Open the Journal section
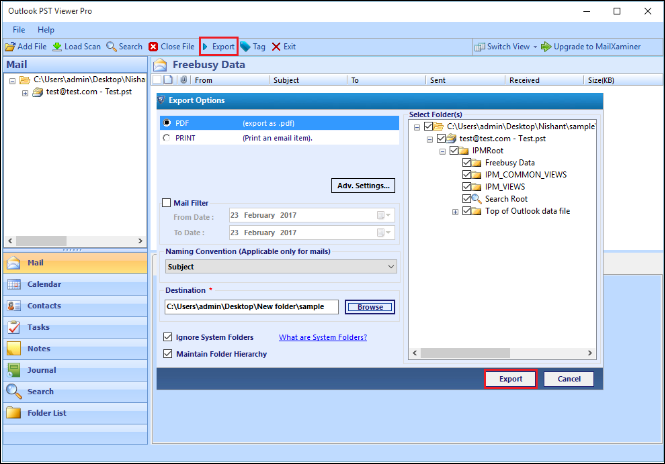 (x=75, y=370)
